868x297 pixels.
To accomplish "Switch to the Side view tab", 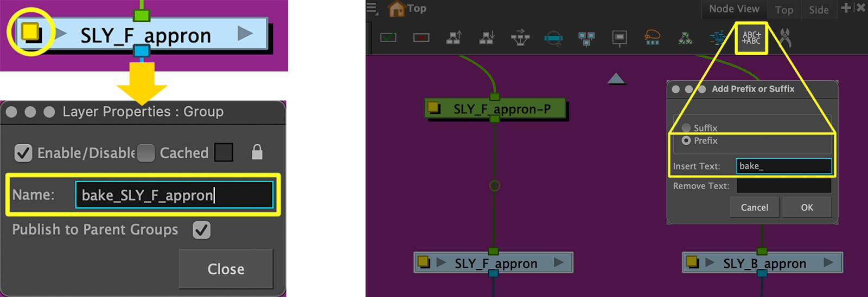I will [x=818, y=10].
